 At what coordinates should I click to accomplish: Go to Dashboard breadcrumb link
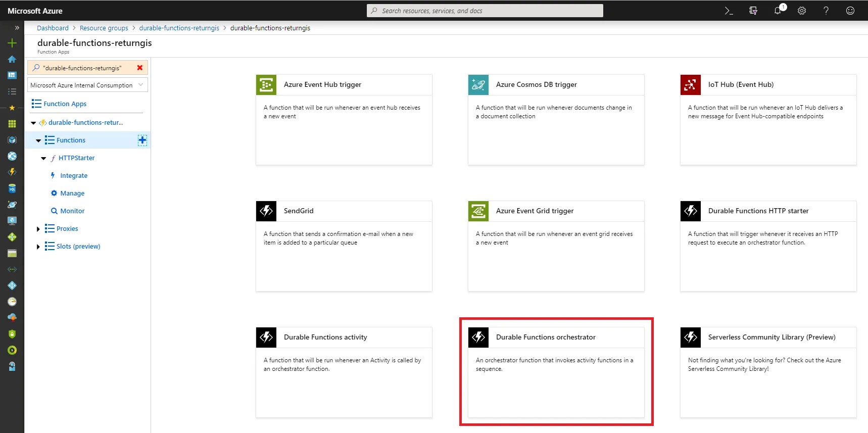(x=53, y=28)
